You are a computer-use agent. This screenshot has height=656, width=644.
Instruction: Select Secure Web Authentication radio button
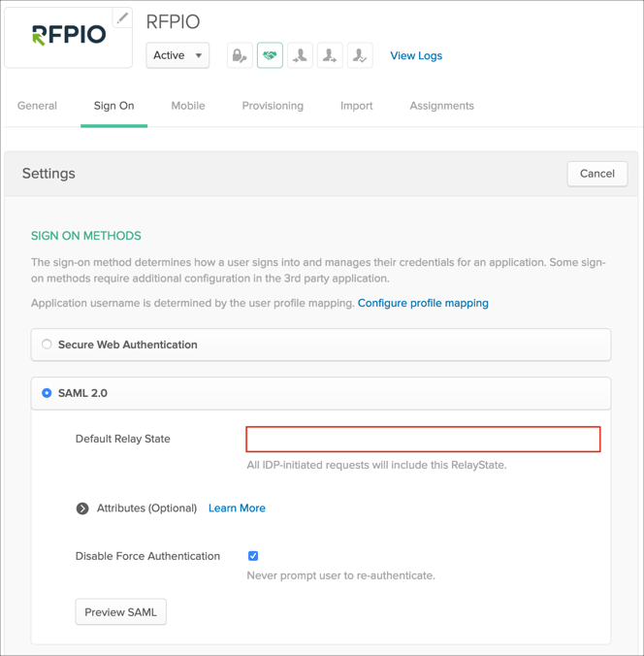(x=47, y=344)
